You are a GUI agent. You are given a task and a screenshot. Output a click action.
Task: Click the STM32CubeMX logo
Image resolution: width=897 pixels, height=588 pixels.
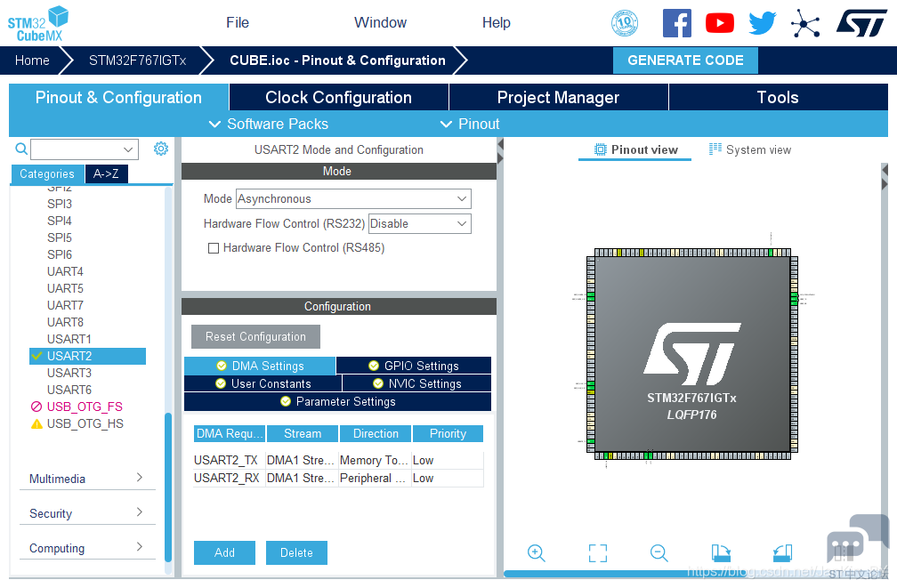(x=37, y=23)
